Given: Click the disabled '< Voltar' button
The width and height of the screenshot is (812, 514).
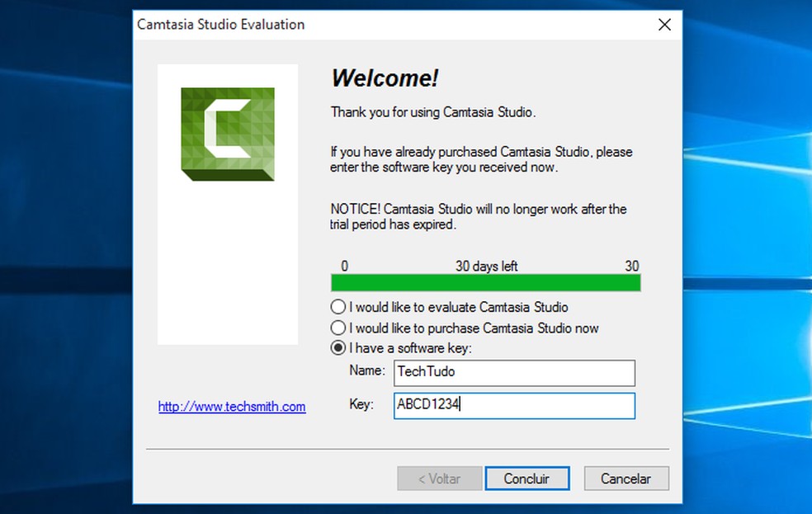Looking at the screenshot, I should coord(439,479).
